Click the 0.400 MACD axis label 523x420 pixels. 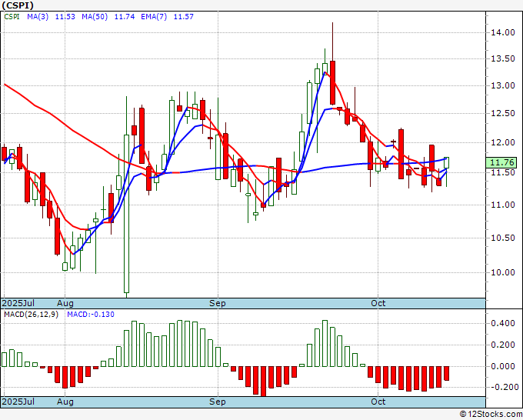503,323
